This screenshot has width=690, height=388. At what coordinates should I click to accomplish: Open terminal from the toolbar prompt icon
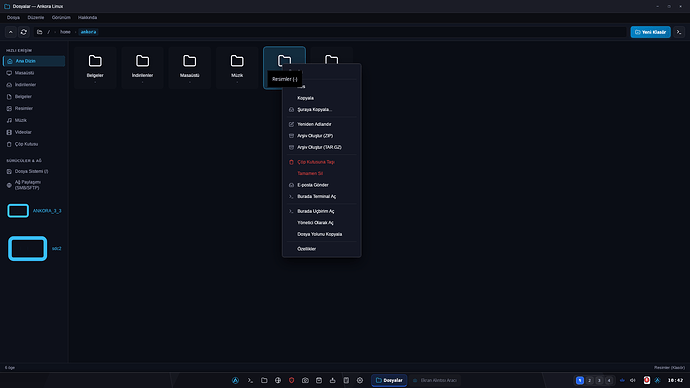point(679,32)
